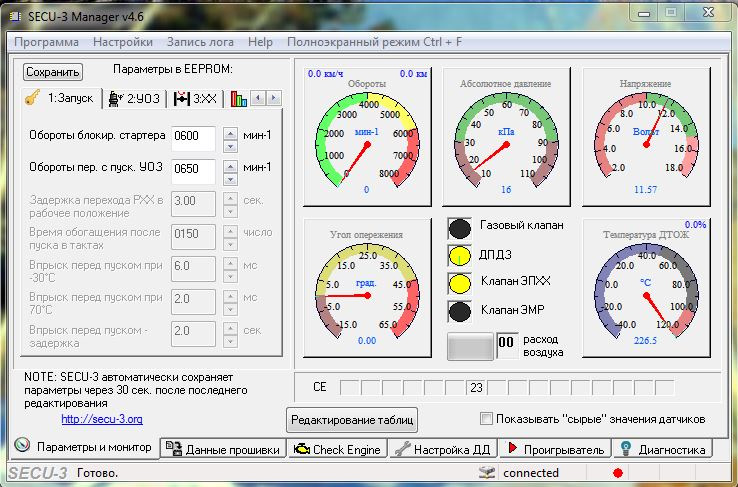Select the bar-chart icon tab
Image resolution: width=738 pixels, height=487 pixels.
click(239, 99)
